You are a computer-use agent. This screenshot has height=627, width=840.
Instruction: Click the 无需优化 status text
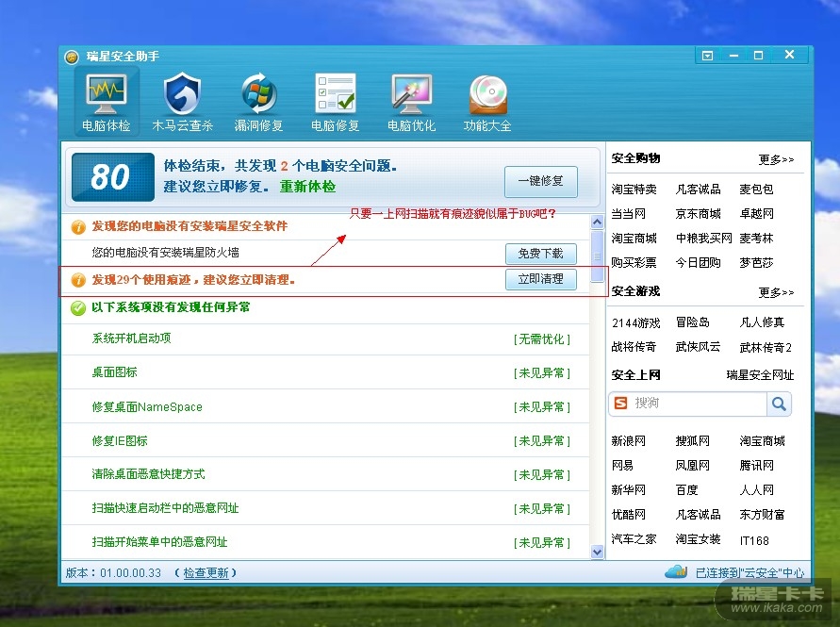point(541,339)
